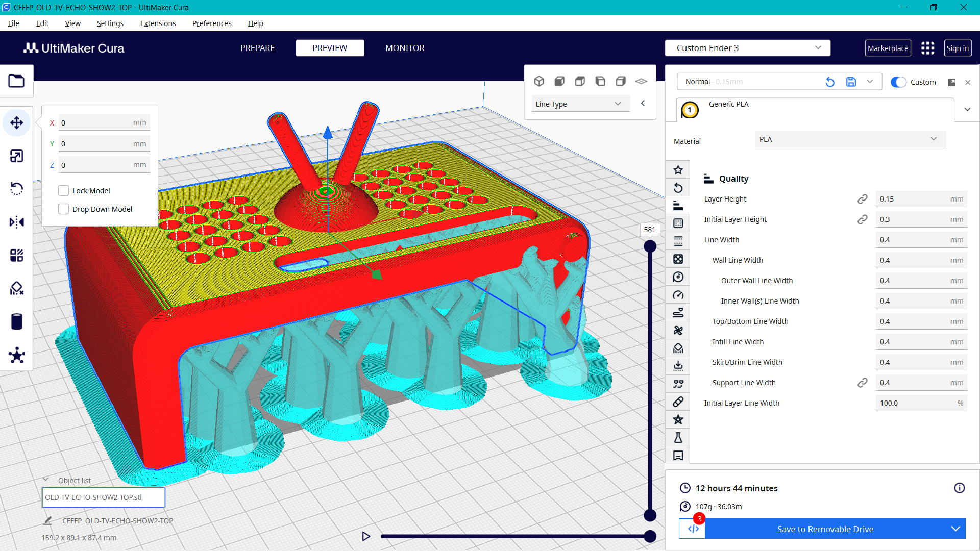This screenshot has width=980, height=551.
Task: Open the Infill settings category
Action: [678, 259]
